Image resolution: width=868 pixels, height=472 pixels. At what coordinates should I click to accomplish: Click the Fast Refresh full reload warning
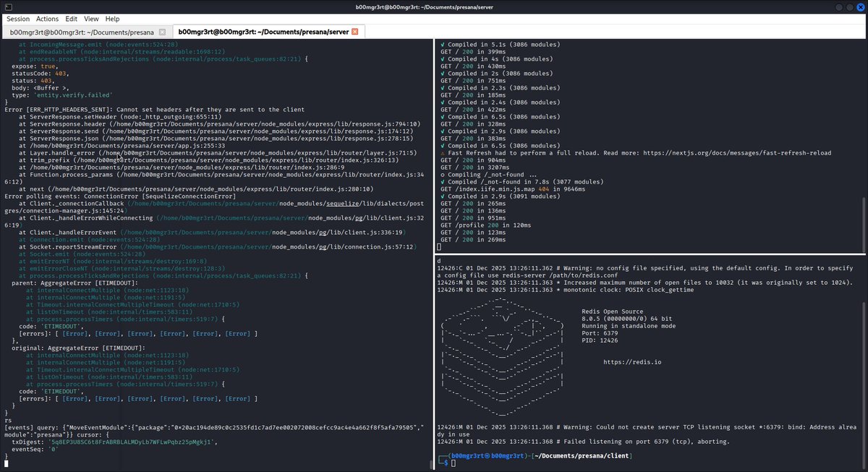[636, 153]
